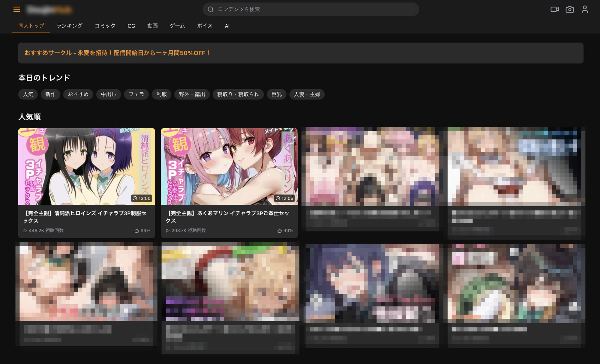Open the hamburger navigation menu
The image size is (600, 364).
tap(17, 9)
